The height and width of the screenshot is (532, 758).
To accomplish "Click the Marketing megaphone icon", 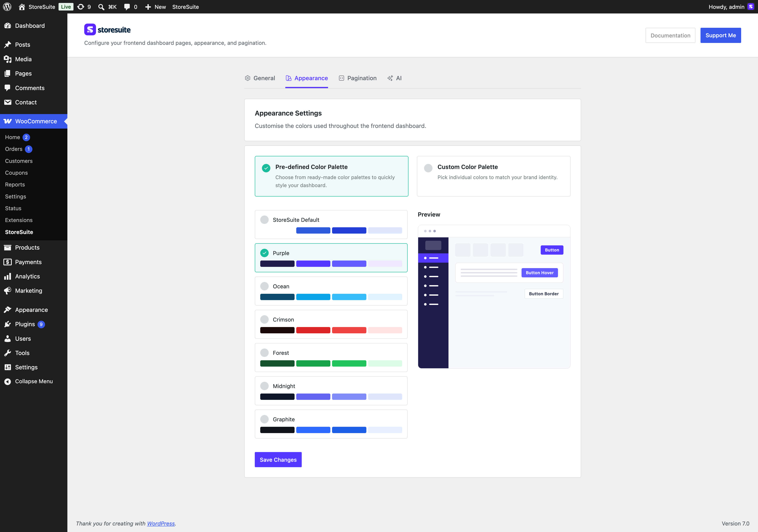I will coord(8,291).
